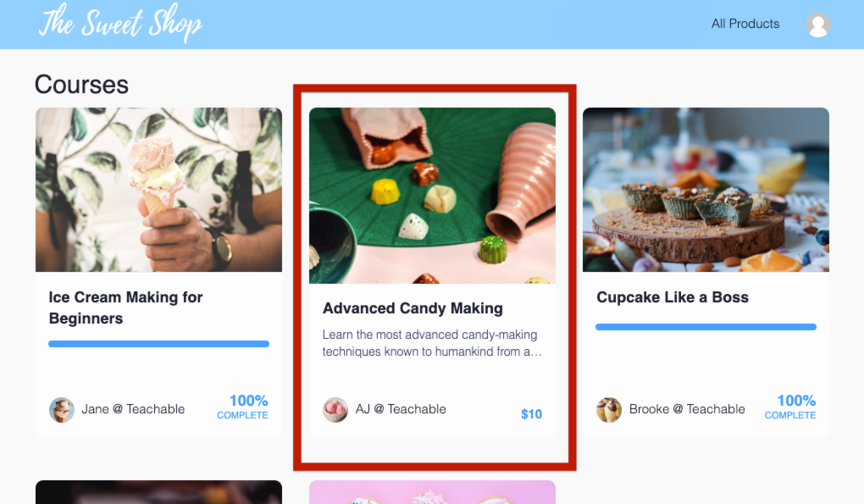Click Jane @ Teachable author name
The height and width of the screenshot is (504, 864).
tap(133, 409)
